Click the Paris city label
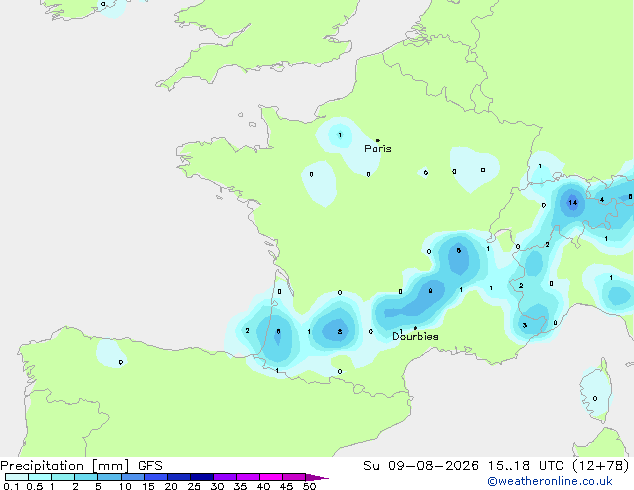This screenshot has height=490, width=634. coord(378,149)
